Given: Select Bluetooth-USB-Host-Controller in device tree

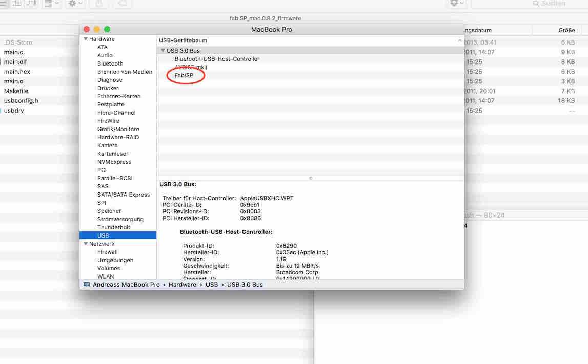Looking at the screenshot, I should 217,59.
